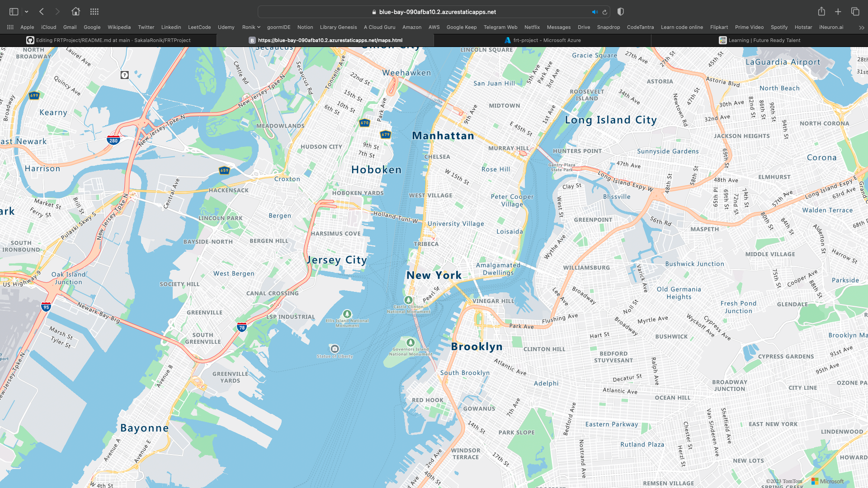
Task: Mute the tab audio speaker icon
Action: (595, 12)
